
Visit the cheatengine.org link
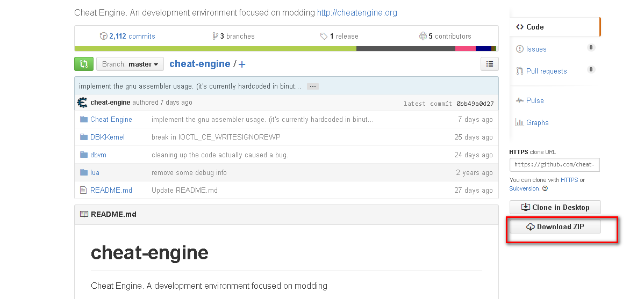click(x=357, y=12)
